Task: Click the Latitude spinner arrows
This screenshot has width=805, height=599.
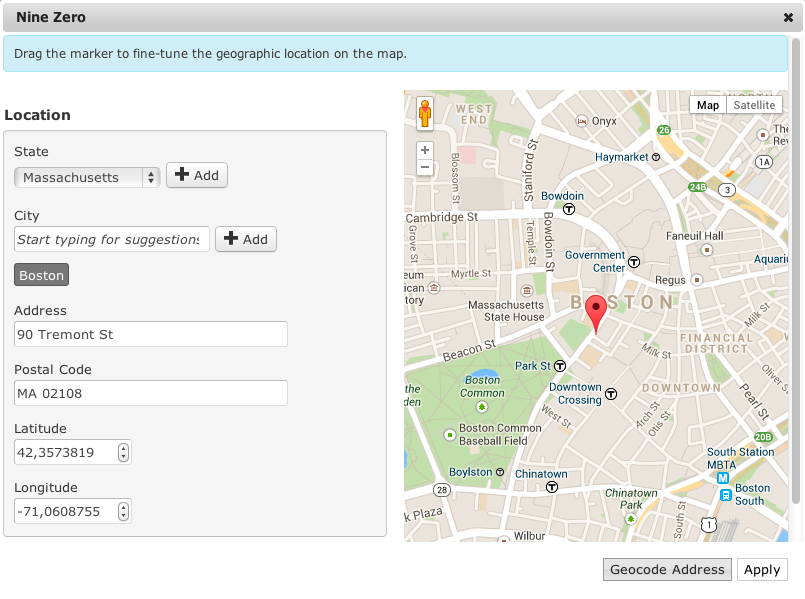Action: pyautogui.click(x=123, y=453)
